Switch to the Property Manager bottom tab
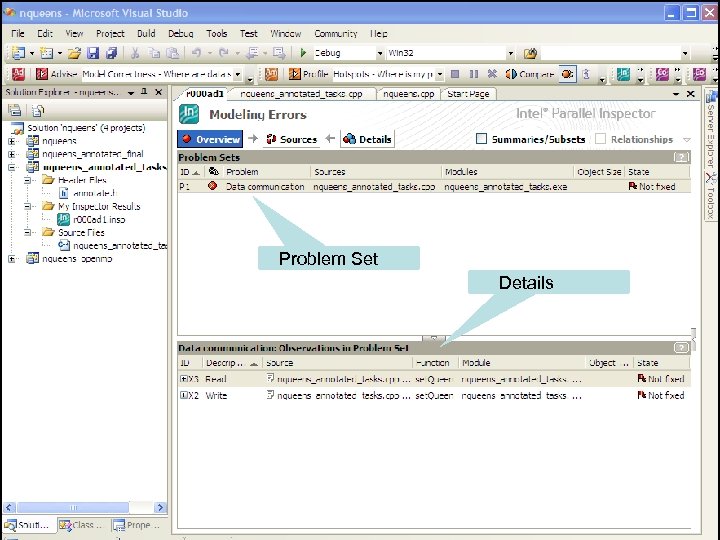 pos(136,524)
